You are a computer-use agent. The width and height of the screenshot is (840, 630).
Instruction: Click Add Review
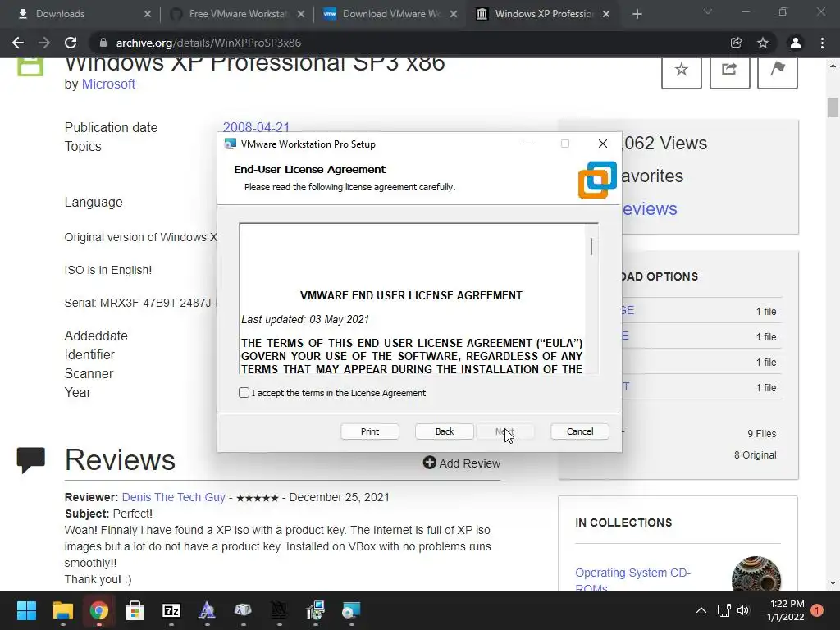coord(462,463)
